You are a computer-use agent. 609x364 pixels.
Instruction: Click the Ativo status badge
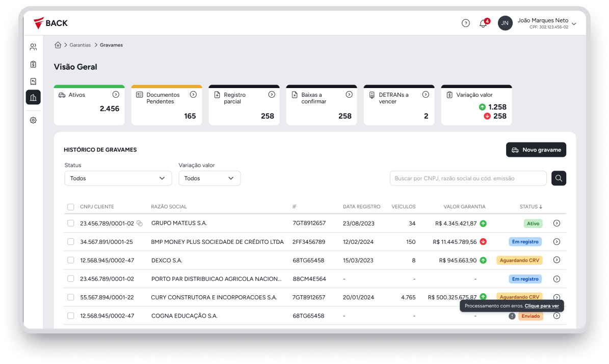(533, 223)
